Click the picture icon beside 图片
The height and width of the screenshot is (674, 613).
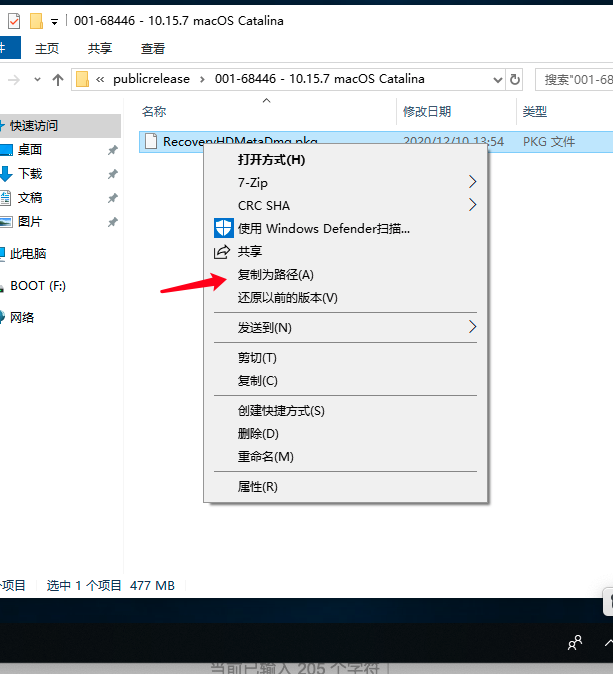[6, 222]
